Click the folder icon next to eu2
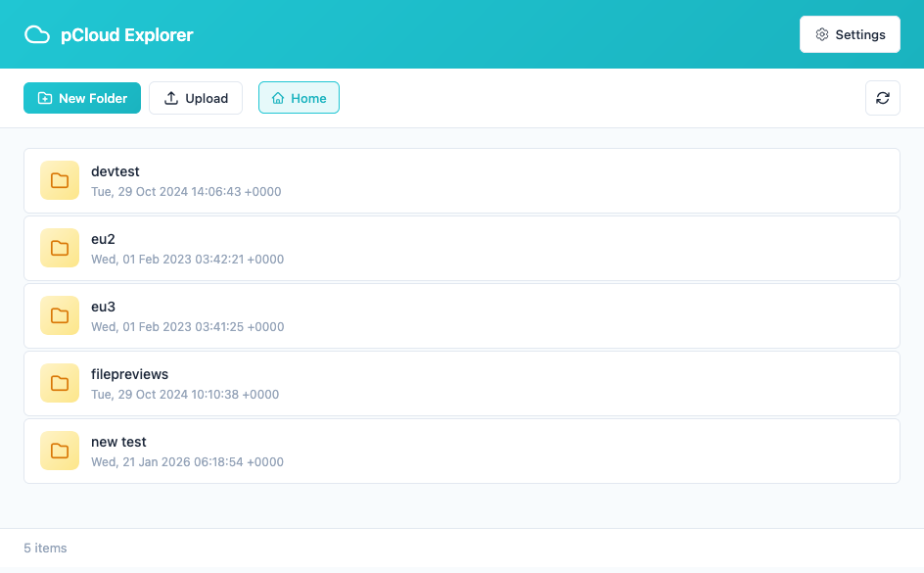The width and height of the screenshot is (924, 573). (60, 248)
